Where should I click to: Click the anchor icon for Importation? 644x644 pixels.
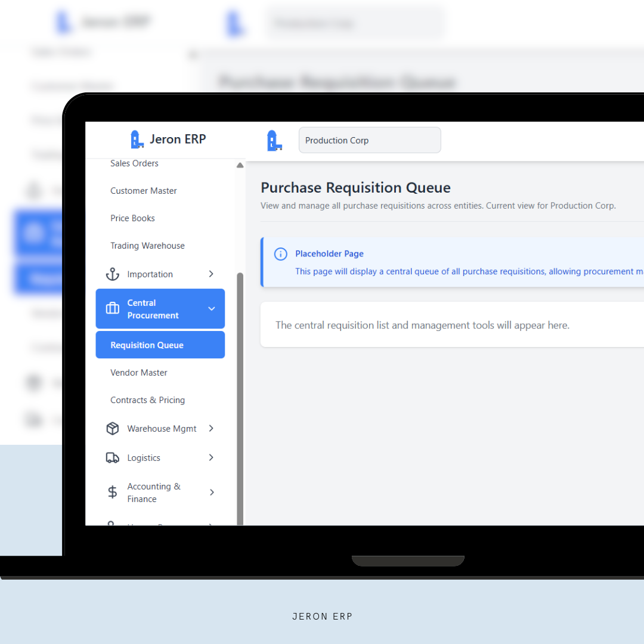pyautogui.click(x=112, y=274)
